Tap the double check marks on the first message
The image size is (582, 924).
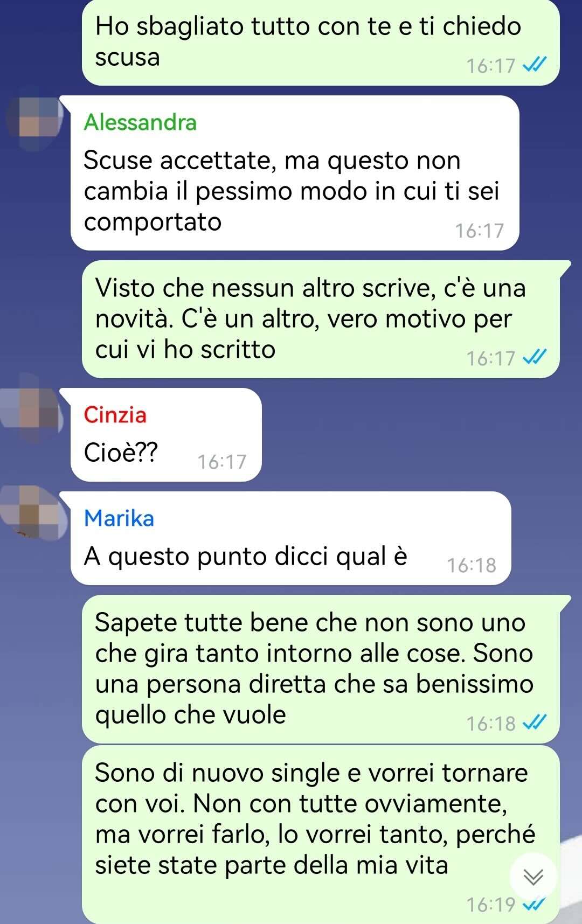coord(535,65)
